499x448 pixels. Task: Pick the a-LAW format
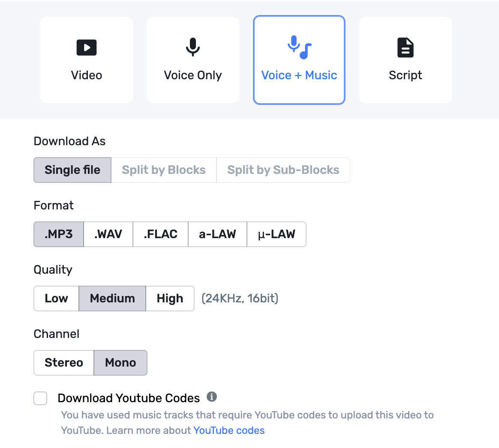click(x=217, y=234)
